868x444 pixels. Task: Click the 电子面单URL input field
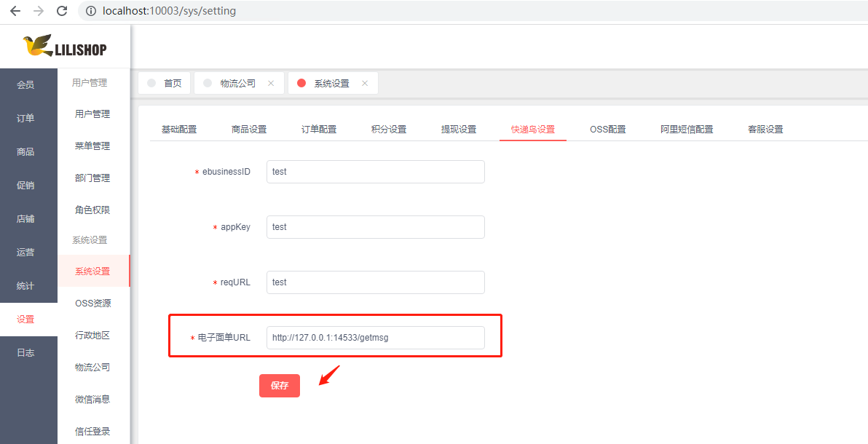[375, 338]
